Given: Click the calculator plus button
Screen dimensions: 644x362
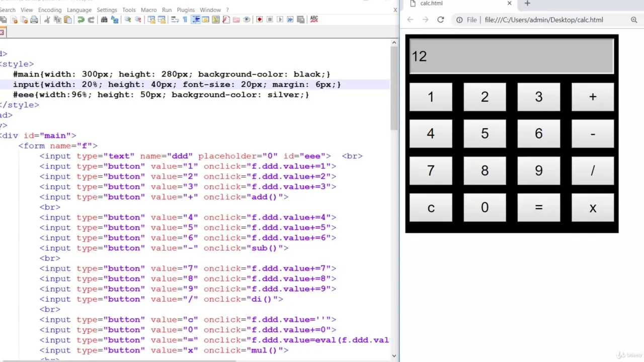Looking at the screenshot, I should pyautogui.click(x=593, y=97).
